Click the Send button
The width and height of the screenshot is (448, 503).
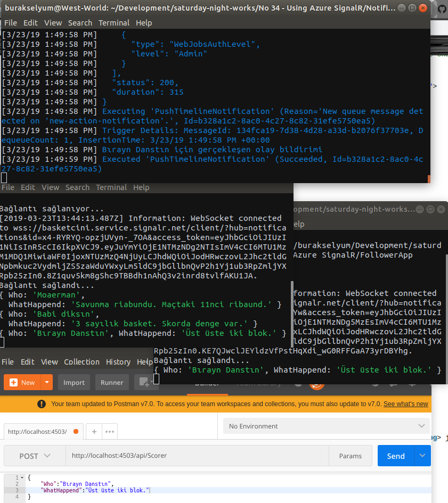point(396,456)
